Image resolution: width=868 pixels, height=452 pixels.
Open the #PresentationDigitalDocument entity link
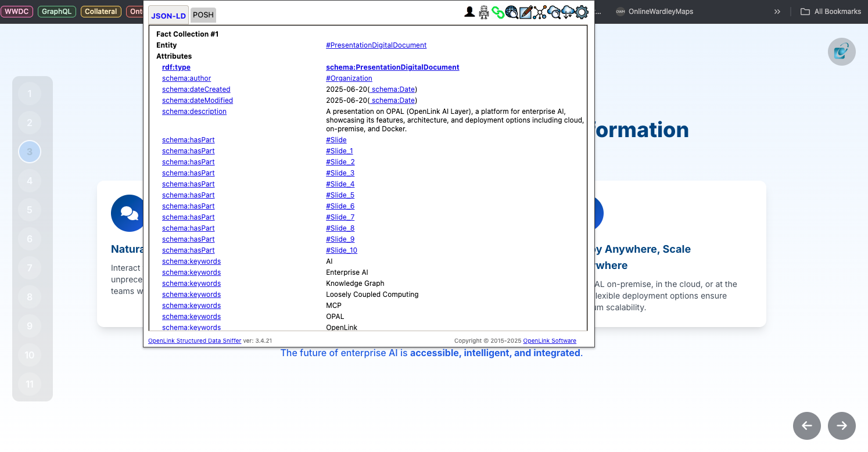(376, 45)
